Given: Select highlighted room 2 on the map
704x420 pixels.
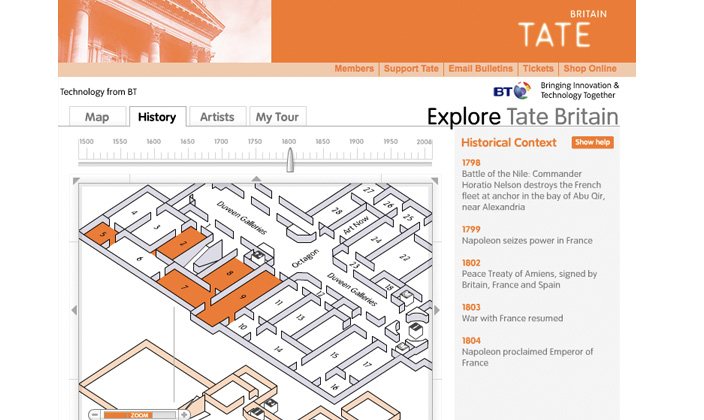Looking at the screenshot, I should pyautogui.click(x=182, y=243).
